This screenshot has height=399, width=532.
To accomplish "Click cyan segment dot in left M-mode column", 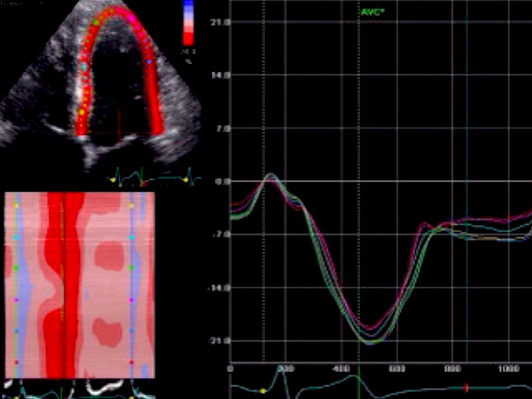I will (x=16, y=237).
